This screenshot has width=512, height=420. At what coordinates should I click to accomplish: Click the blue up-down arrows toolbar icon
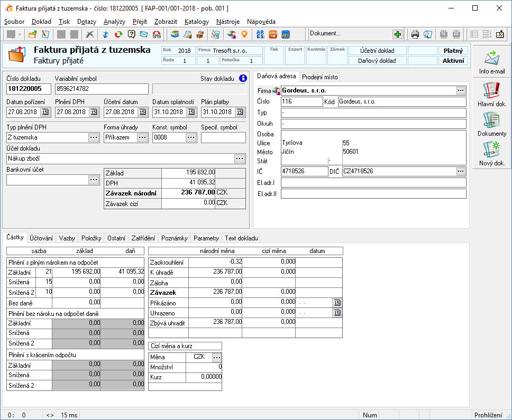tap(105, 34)
